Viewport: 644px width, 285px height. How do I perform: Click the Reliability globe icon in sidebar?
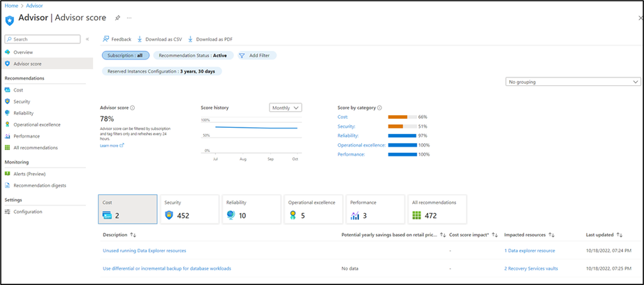click(x=8, y=113)
